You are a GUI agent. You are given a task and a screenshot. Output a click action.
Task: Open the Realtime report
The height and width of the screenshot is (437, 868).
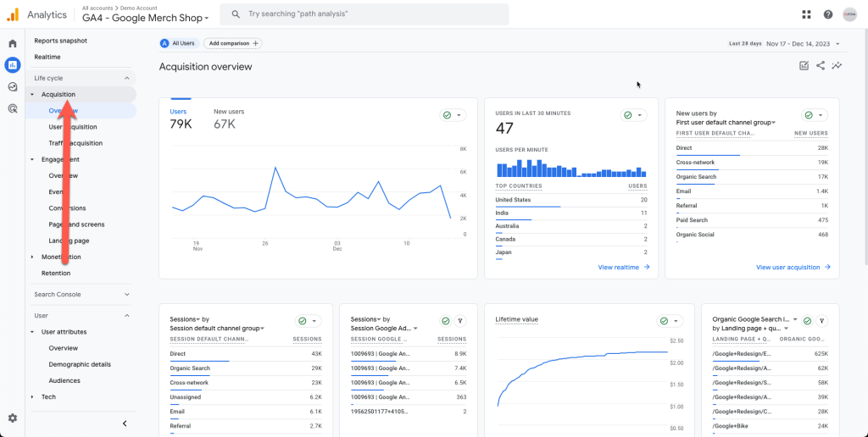tap(47, 57)
